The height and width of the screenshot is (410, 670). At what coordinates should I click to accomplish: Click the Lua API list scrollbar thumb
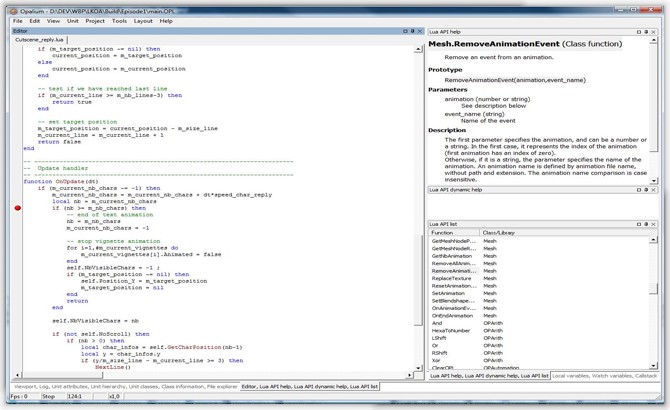653,288
